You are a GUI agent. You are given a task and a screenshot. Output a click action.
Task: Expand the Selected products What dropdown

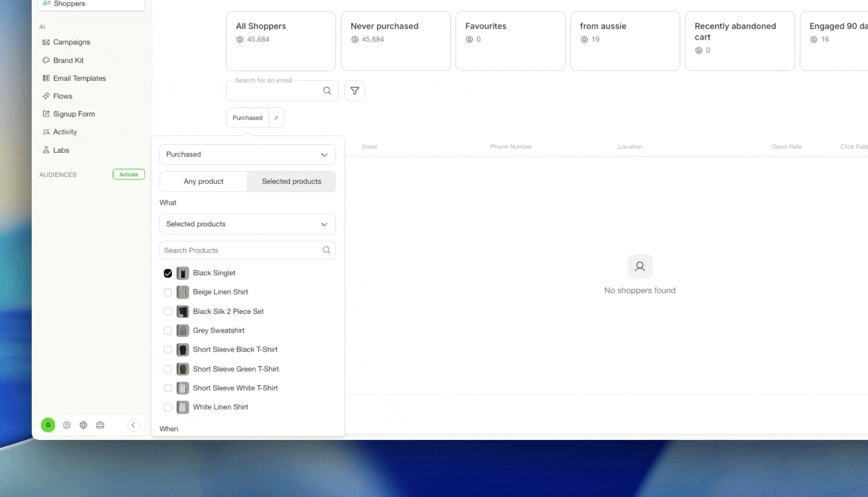pos(247,224)
